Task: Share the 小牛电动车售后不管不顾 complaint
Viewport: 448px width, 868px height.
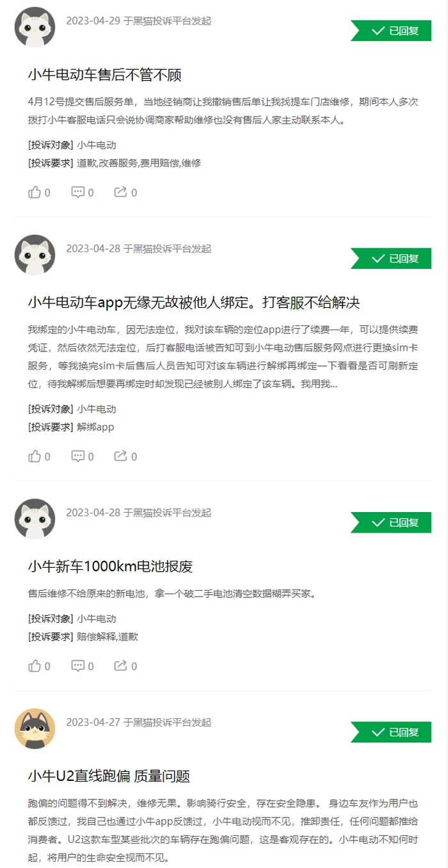Action: click(x=125, y=192)
